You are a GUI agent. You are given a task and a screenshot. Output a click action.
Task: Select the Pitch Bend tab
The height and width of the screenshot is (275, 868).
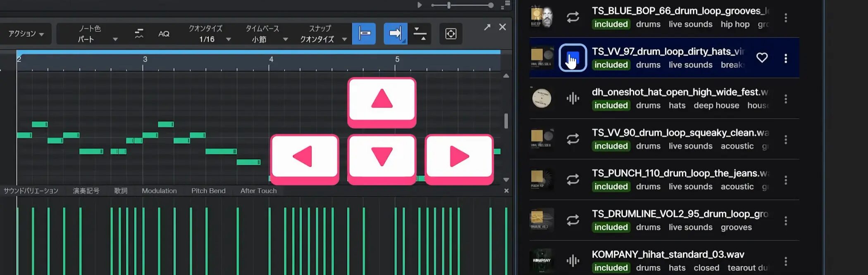208,191
